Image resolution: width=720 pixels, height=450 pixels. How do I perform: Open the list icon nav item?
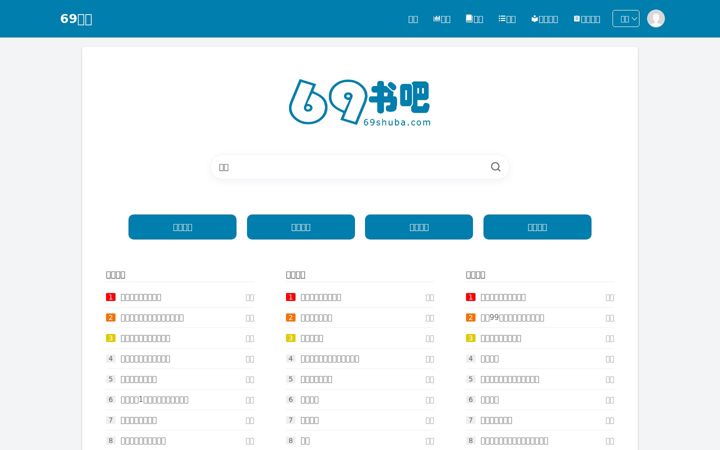[507, 19]
